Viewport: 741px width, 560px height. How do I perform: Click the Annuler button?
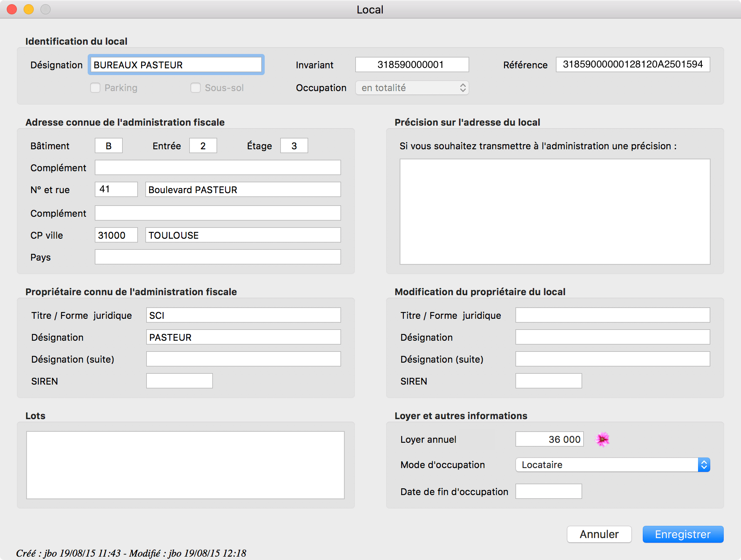[x=599, y=534]
